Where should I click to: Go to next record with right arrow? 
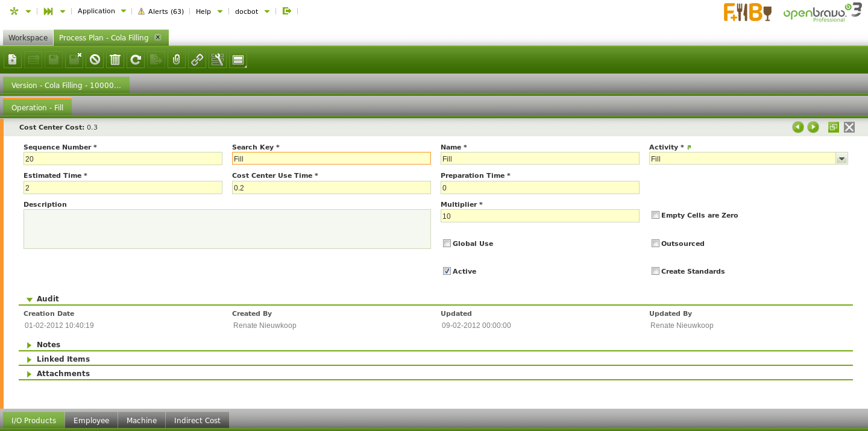(x=813, y=127)
